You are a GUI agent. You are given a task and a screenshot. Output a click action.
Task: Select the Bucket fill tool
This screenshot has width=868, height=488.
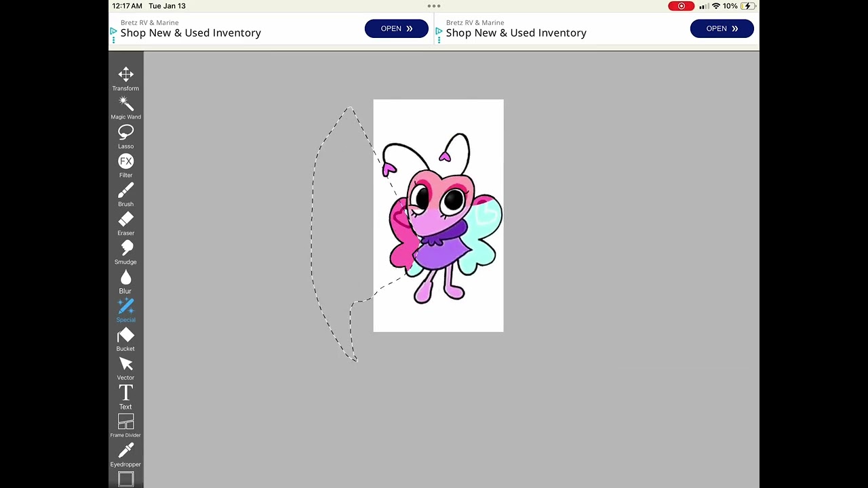(x=125, y=340)
